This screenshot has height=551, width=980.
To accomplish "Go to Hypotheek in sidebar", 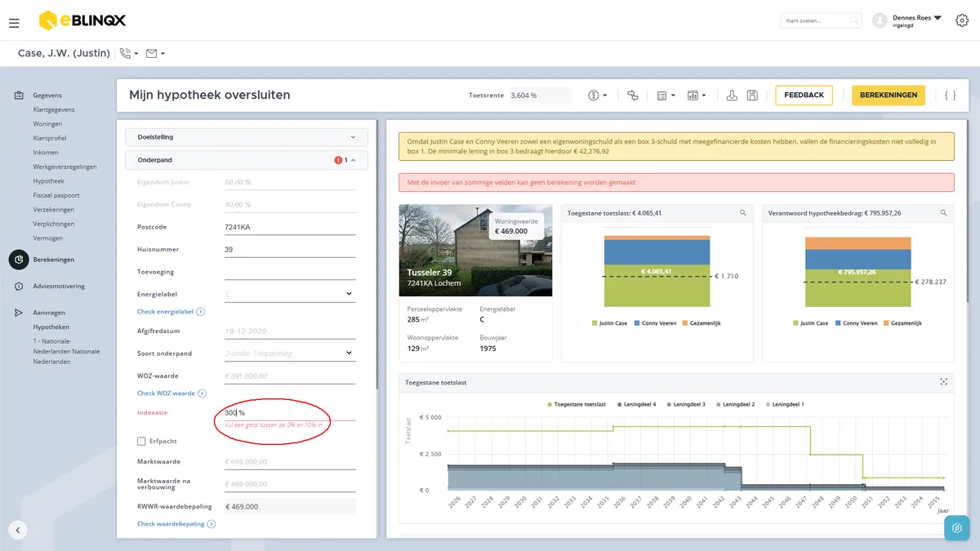I will (48, 181).
